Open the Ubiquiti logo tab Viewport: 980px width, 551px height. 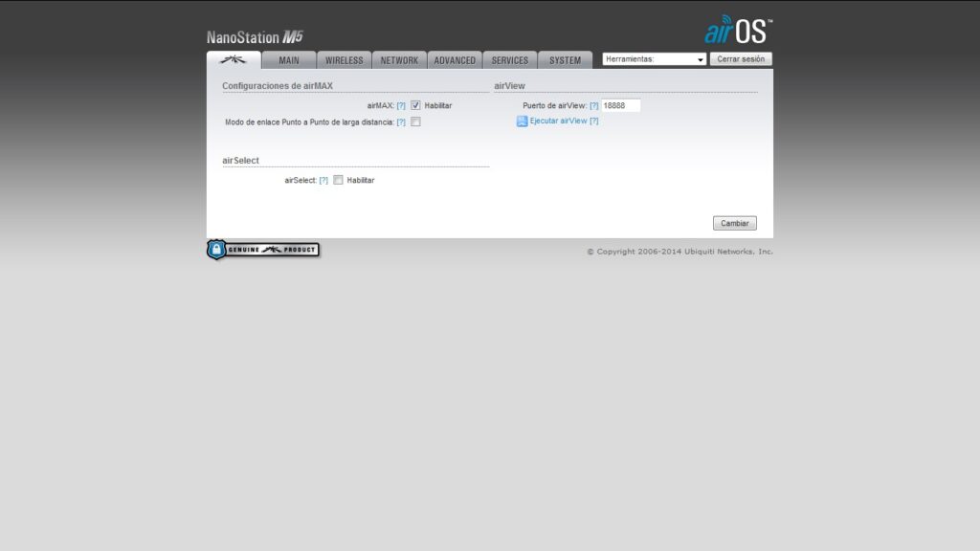click(x=234, y=60)
